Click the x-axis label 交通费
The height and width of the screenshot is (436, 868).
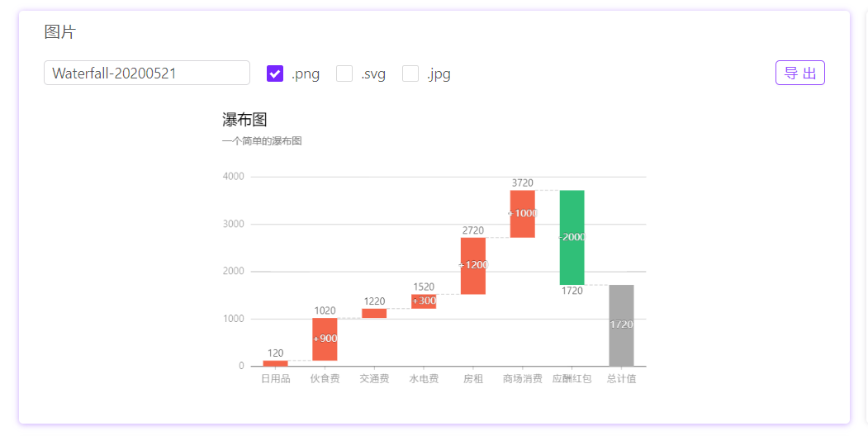[x=374, y=379]
